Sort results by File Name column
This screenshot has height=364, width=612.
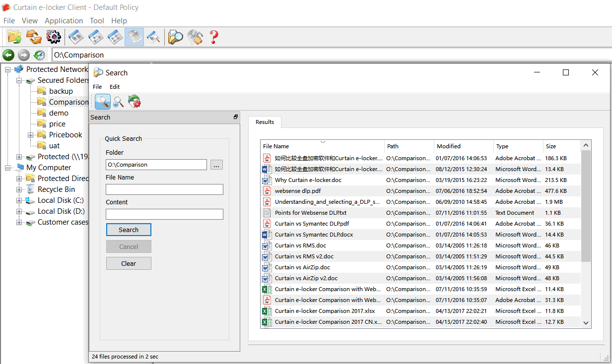323,146
